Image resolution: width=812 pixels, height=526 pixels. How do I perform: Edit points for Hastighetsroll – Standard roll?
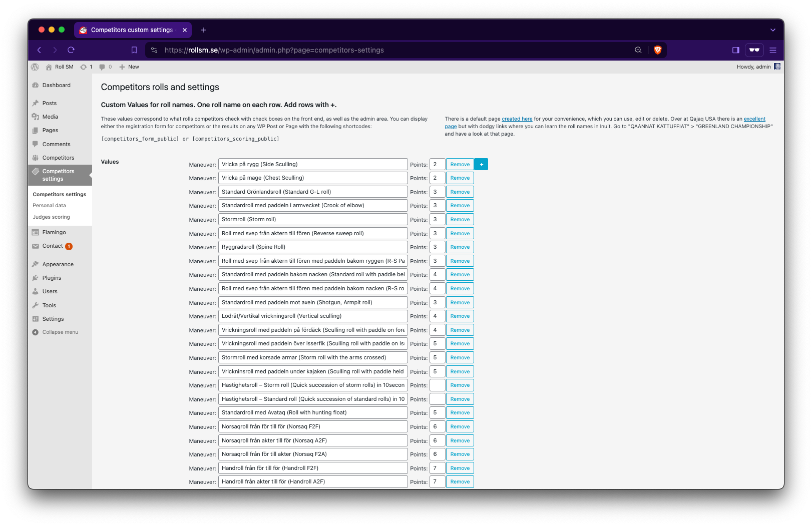(x=437, y=399)
